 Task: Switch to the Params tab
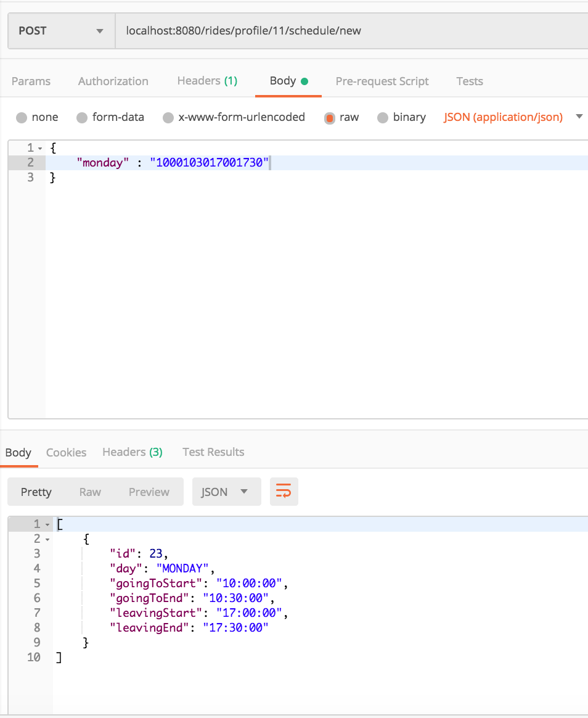coord(31,81)
